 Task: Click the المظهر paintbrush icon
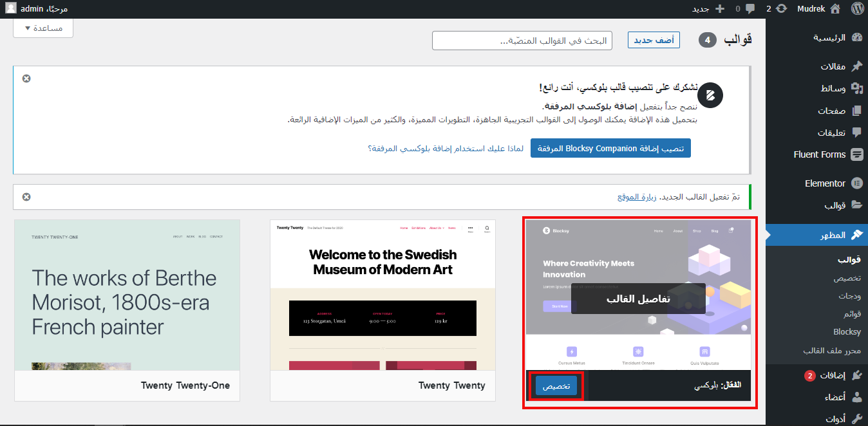(856, 235)
